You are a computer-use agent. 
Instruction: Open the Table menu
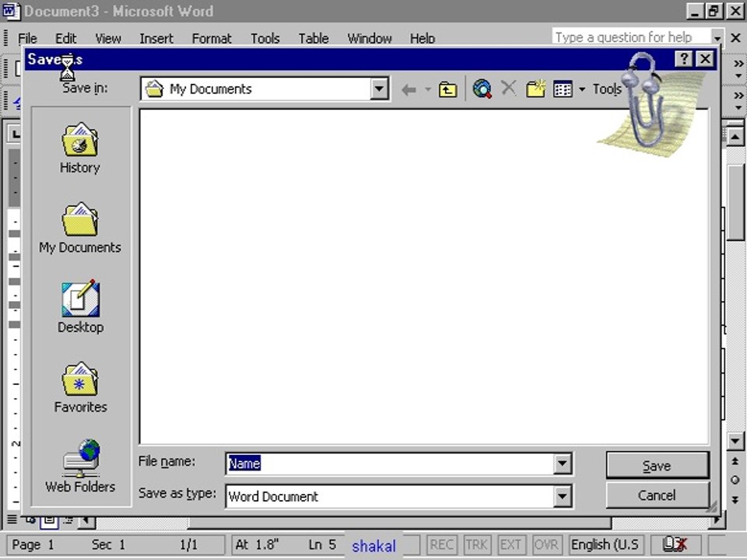pyautogui.click(x=314, y=39)
